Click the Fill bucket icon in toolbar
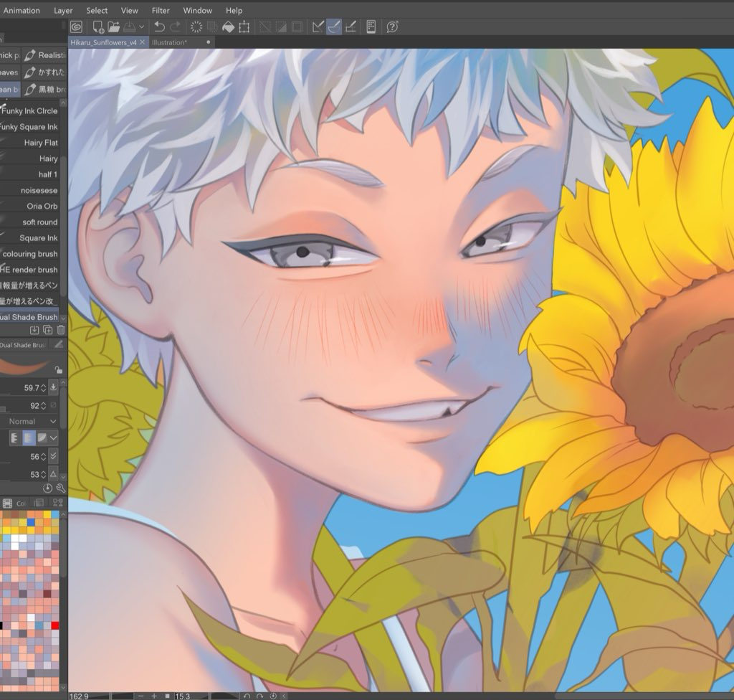The image size is (734, 700). 228,27
